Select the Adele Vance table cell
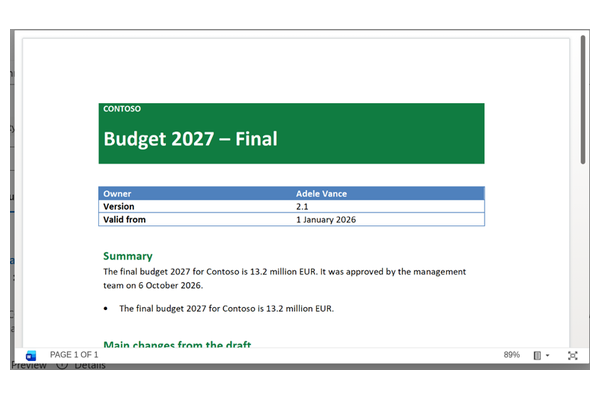This screenshot has height=400, width=600. point(389,194)
